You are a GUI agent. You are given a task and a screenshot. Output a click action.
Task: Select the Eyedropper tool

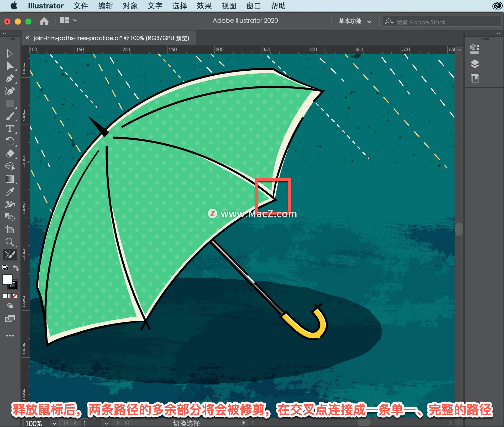[10, 192]
